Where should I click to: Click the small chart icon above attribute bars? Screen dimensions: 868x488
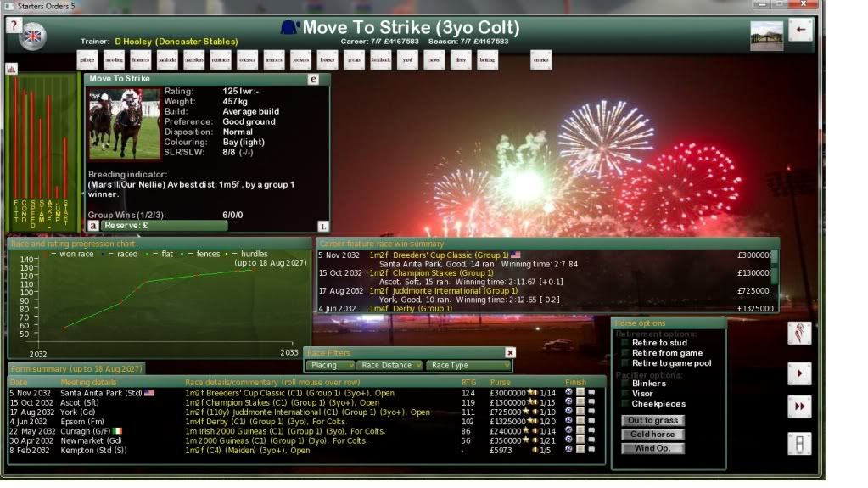click(11, 69)
